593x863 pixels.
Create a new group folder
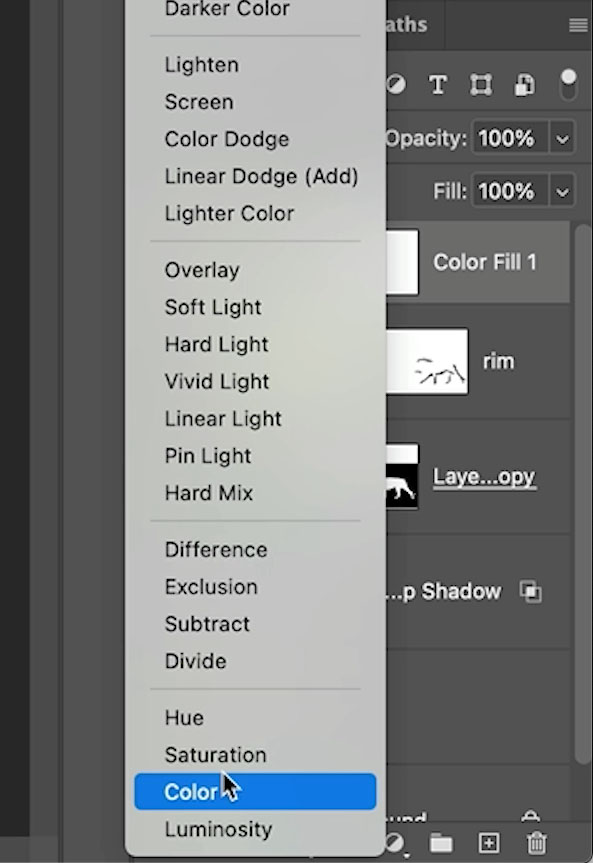pos(441,842)
